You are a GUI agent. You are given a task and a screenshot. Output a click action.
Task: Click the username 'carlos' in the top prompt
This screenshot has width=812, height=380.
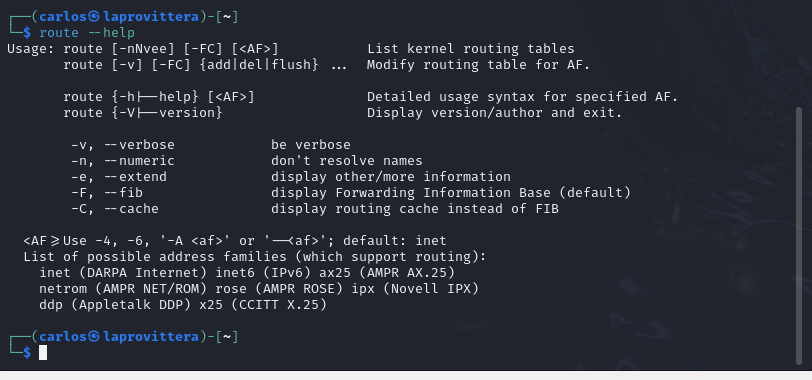point(63,17)
